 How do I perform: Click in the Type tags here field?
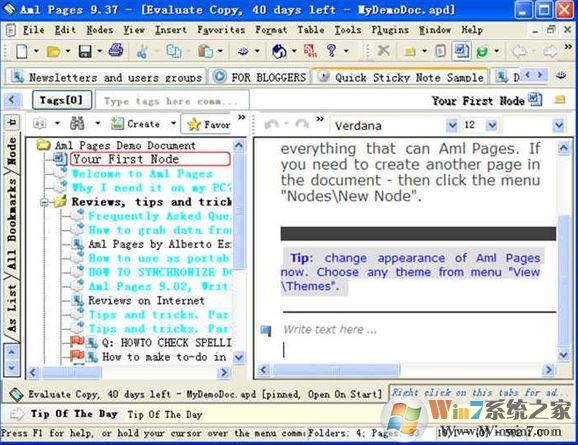tap(172, 100)
